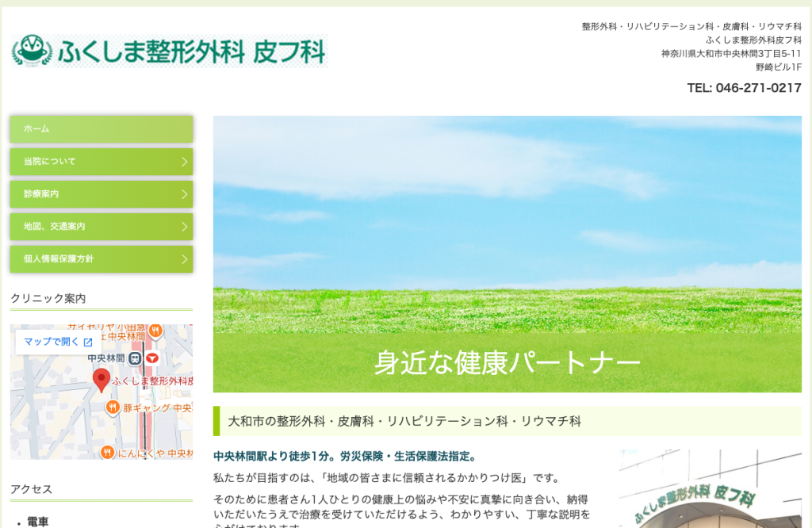Select the red map pin for ふくしま整形外科
The image size is (812, 528).
[x=101, y=381]
